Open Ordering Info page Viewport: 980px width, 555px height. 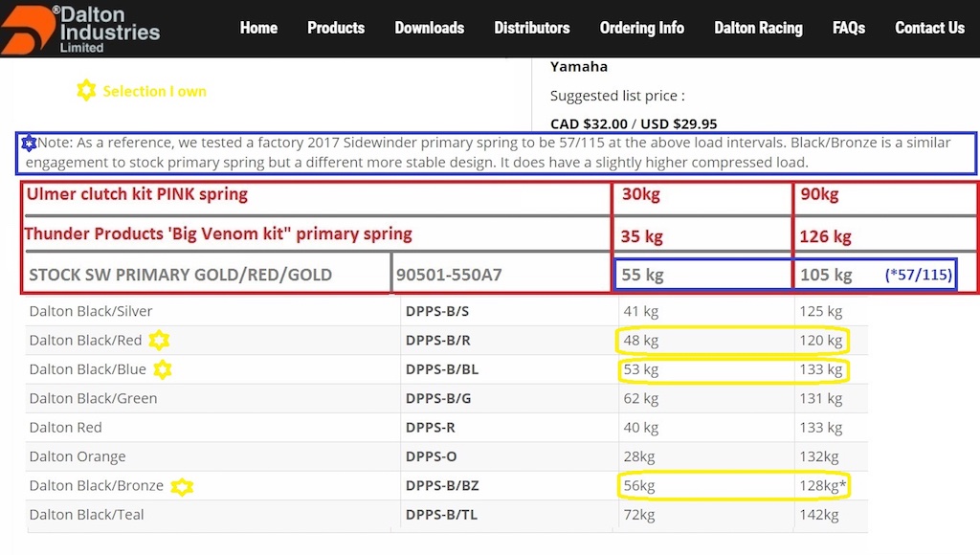[642, 28]
